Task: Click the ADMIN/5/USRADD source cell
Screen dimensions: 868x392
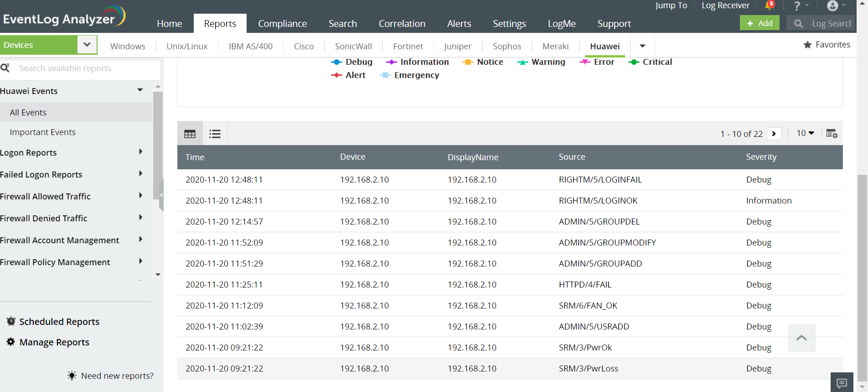Action: [594, 326]
